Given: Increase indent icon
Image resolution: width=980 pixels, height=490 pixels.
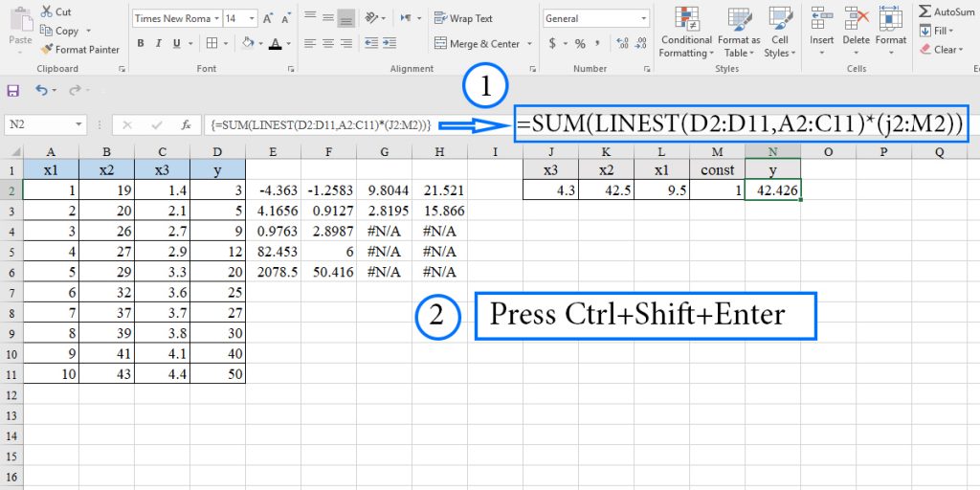Looking at the screenshot, I should click(x=390, y=43).
